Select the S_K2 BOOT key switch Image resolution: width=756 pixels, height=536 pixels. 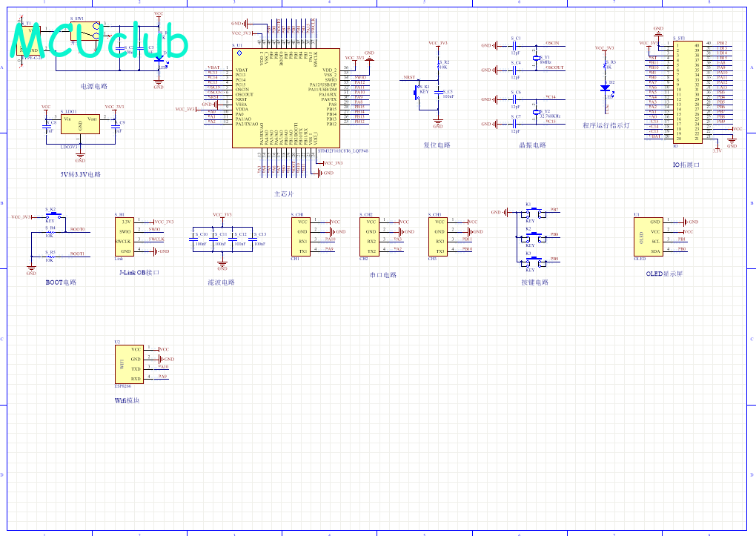[x=53, y=216]
